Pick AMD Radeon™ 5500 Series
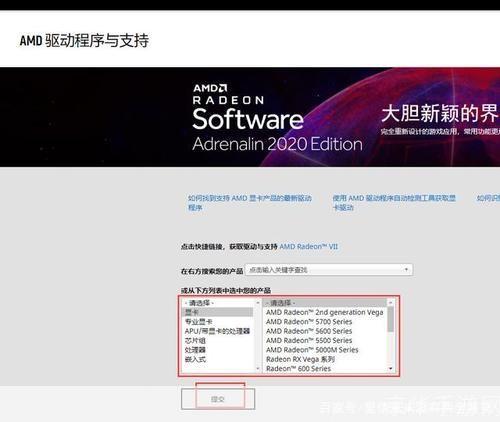Viewport: 500px width, 422px height. tap(325, 340)
